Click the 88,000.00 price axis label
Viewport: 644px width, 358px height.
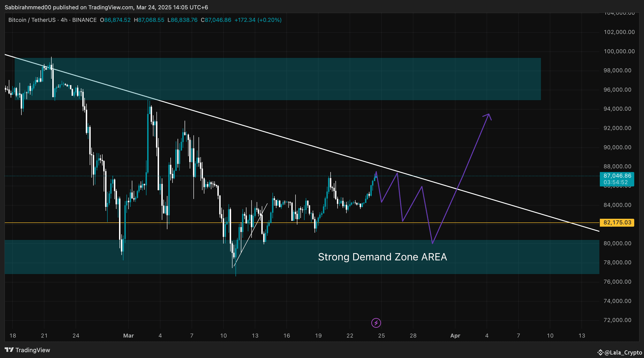point(617,166)
